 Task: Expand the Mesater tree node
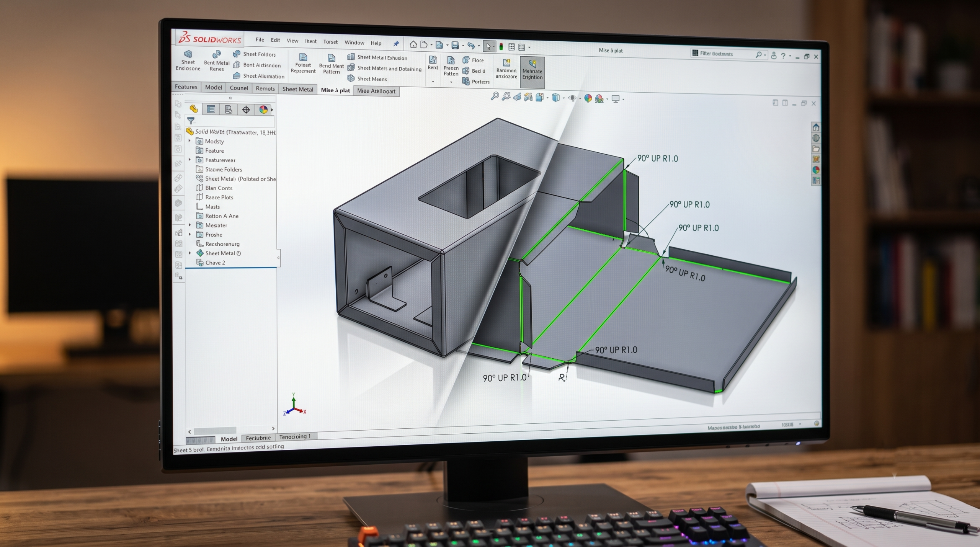190,225
